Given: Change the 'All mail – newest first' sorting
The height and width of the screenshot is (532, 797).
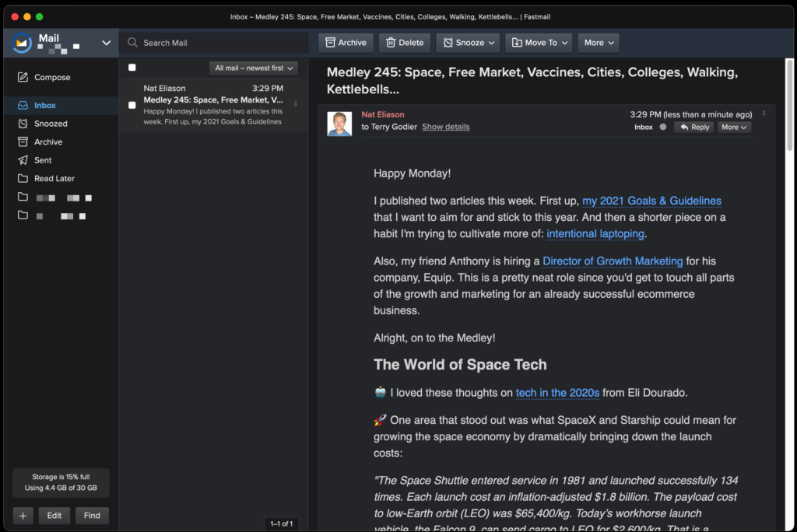Looking at the screenshot, I should (x=254, y=68).
